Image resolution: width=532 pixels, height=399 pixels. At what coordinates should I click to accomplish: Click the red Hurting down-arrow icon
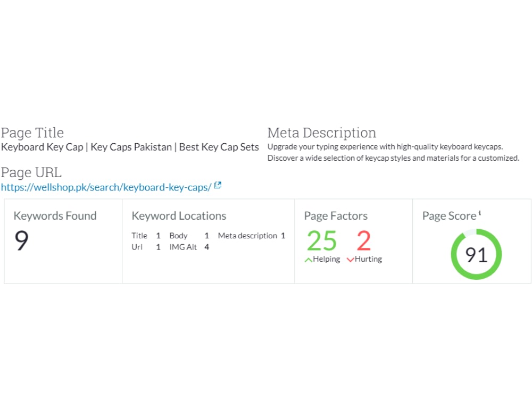coord(350,260)
